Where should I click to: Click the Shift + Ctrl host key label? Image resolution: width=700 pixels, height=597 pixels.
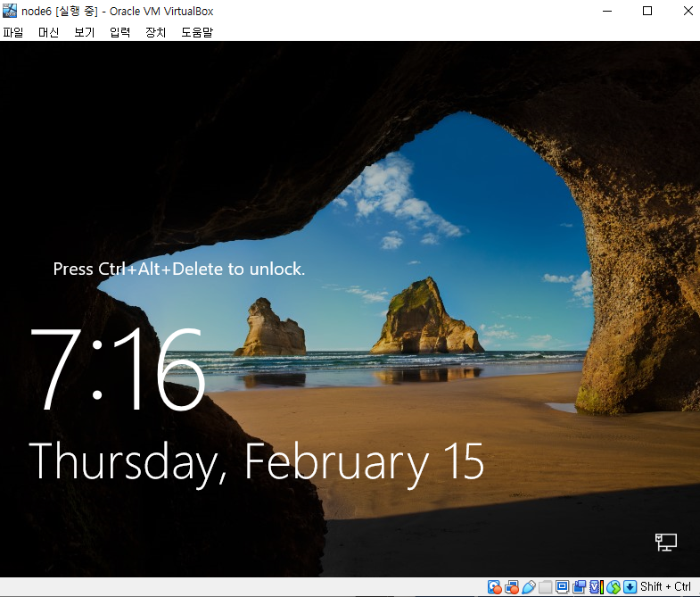pos(665,586)
